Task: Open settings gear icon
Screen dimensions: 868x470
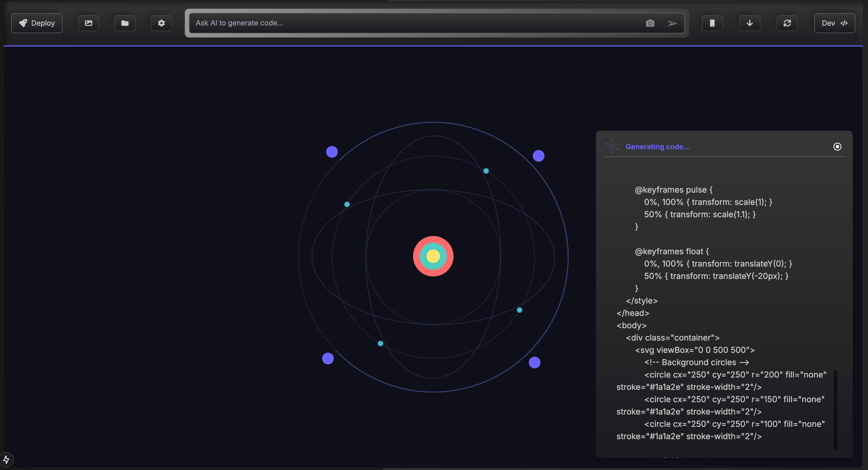Action: point(162,23)
